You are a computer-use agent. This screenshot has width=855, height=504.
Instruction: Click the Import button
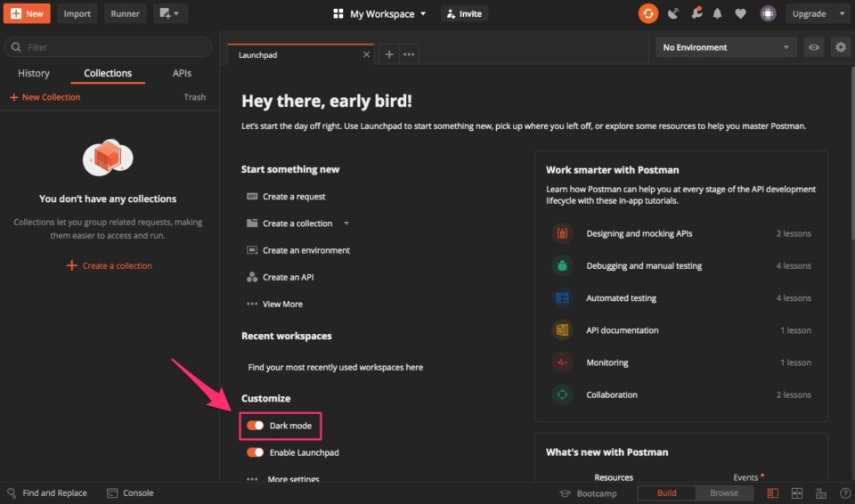[x=77, y=13]
